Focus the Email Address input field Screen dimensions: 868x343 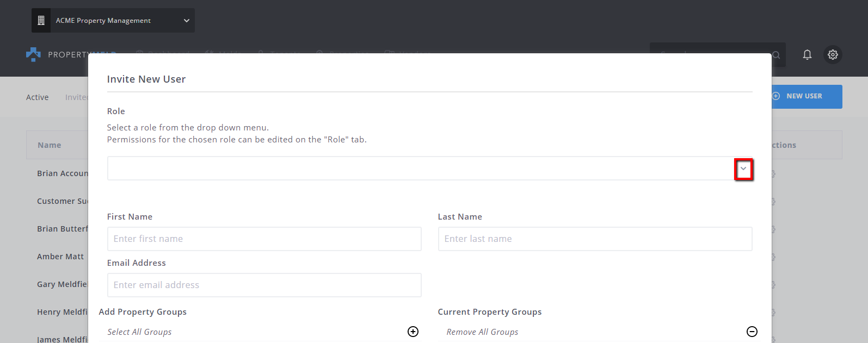[264, 285]
